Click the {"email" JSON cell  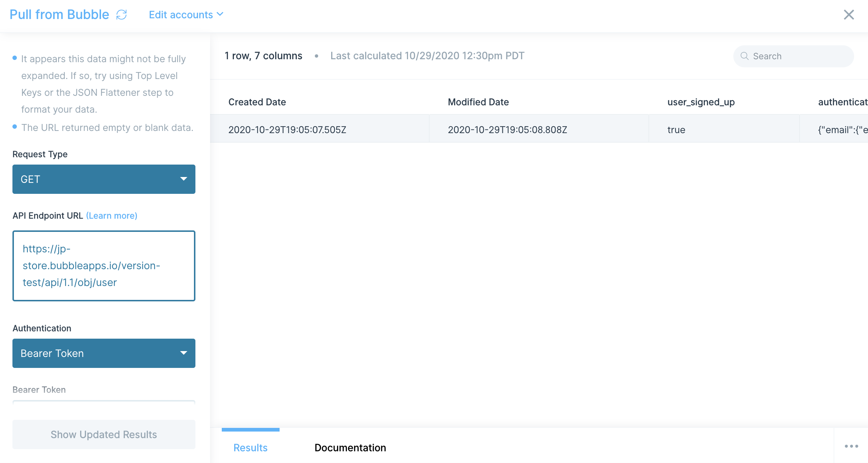pos(834,129)
